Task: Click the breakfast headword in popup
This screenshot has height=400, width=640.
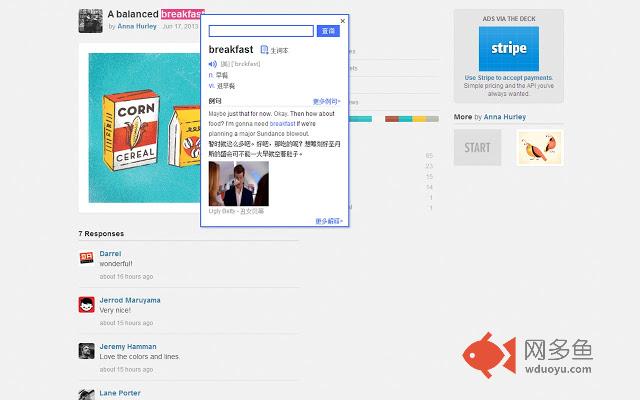Action: coord(231,50)
